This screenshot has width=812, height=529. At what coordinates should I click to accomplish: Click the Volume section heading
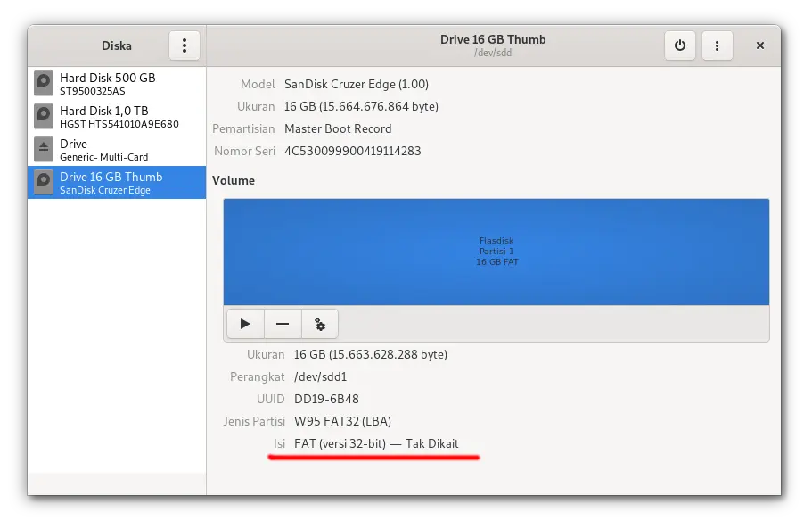tap(234, 180)
